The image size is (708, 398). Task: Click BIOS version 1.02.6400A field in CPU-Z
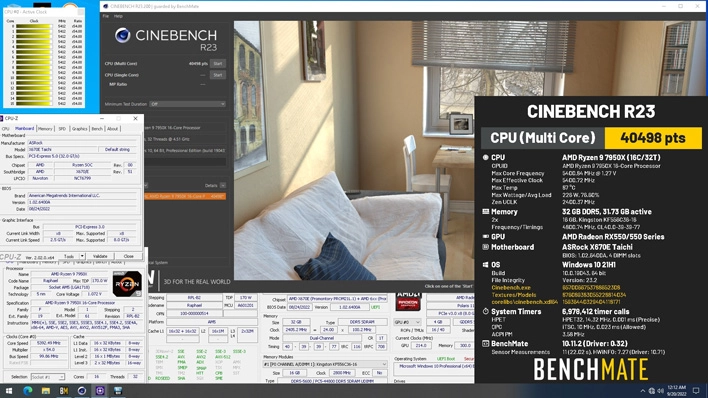(82, 202)
